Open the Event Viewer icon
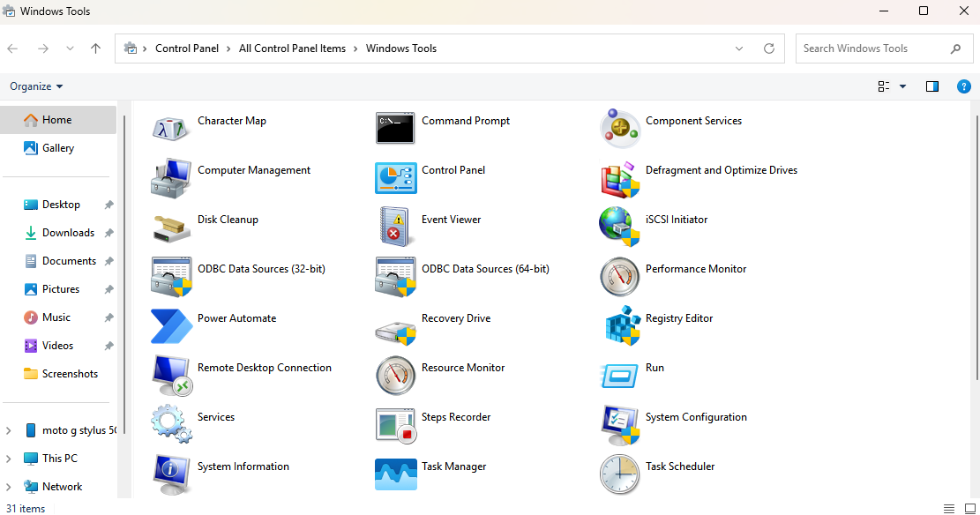980x515 pixels. pos(395,227)
